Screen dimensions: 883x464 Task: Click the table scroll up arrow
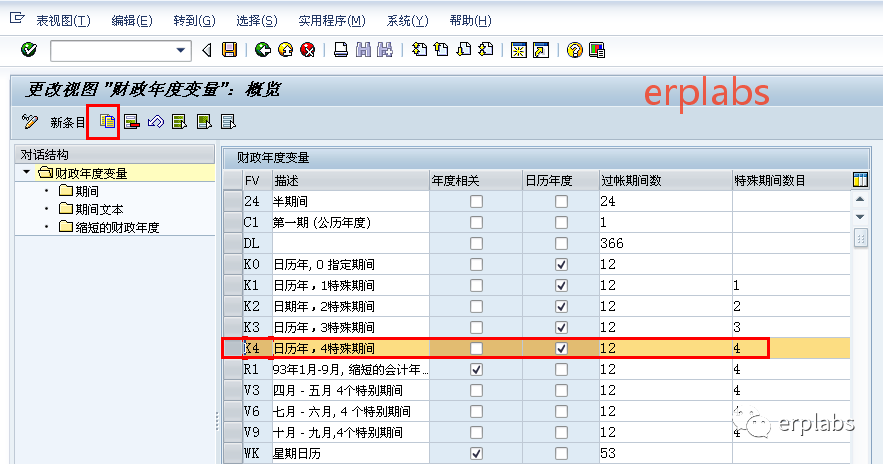coord(860,199)
